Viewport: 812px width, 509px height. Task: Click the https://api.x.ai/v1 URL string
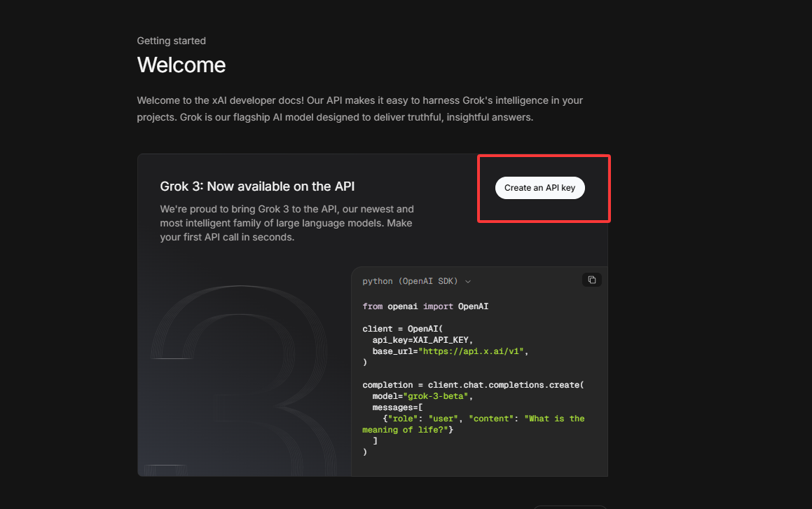[x=472, y=351]
